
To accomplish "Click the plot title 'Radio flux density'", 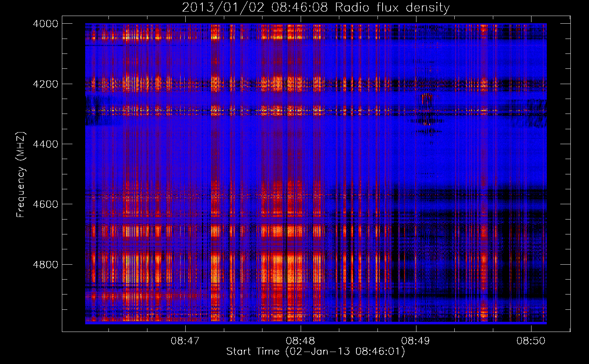I will [392, 8].
